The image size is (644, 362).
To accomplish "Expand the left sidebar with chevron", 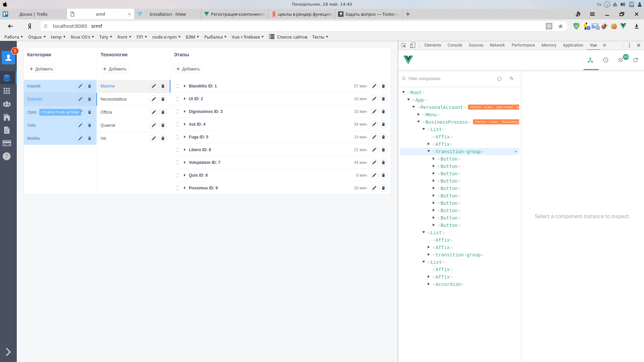I will point(8,352).
